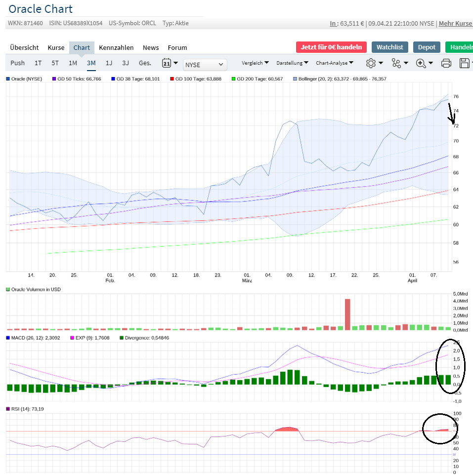Screen dimensions: 473x476
Task: Select the 5T timeframe
Action: click(55, 63)
